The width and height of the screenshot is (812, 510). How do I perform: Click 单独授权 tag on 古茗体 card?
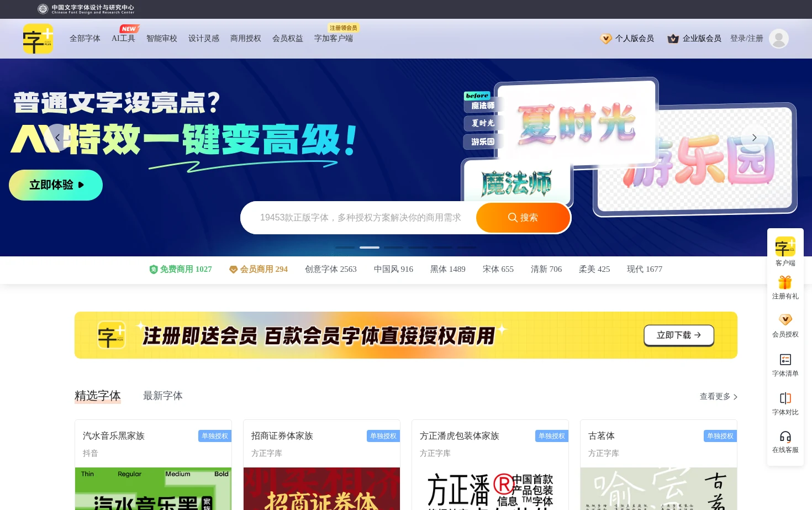tap(720, 436)
